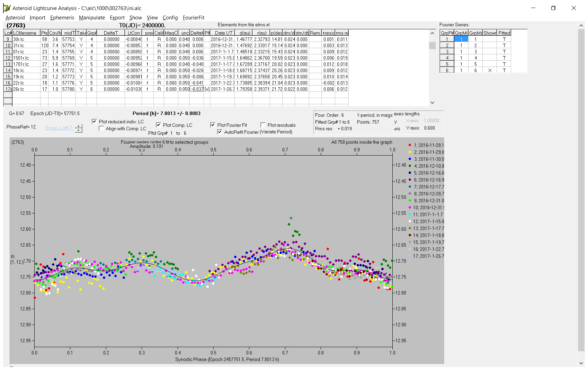This screenshot has width=588, height=370.
Task: Click the DeltaT column header
Action: [x=111, y=33]
